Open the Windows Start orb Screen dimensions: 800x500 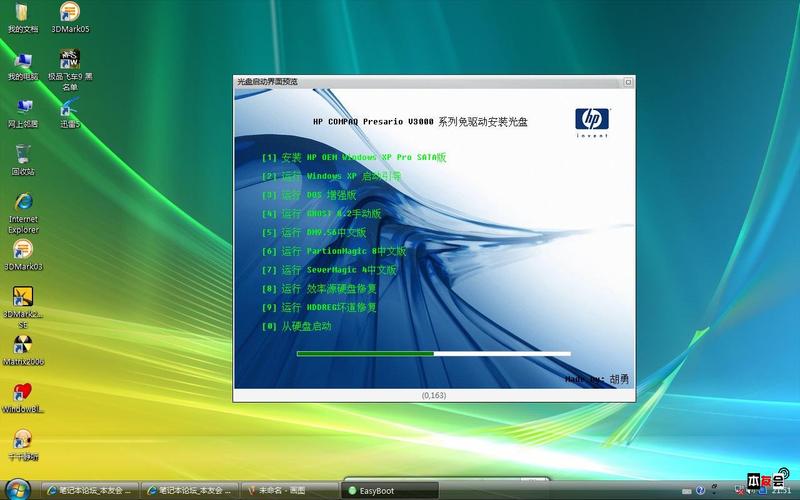tap(18, 490)
